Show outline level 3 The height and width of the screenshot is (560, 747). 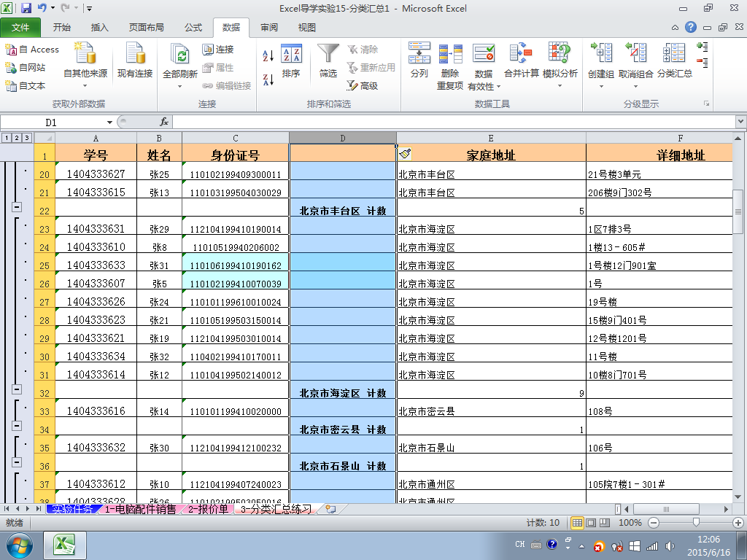27,138
